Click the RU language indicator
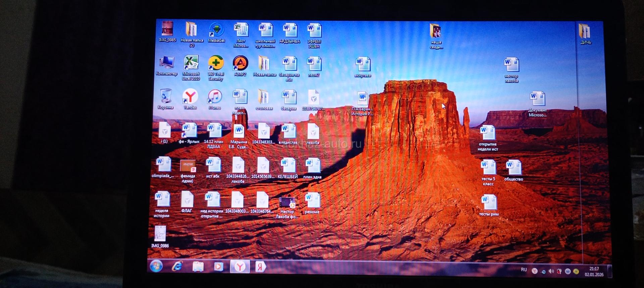This screenshot has width=644, height=288. pyautogui.click(x=524, y=270)
